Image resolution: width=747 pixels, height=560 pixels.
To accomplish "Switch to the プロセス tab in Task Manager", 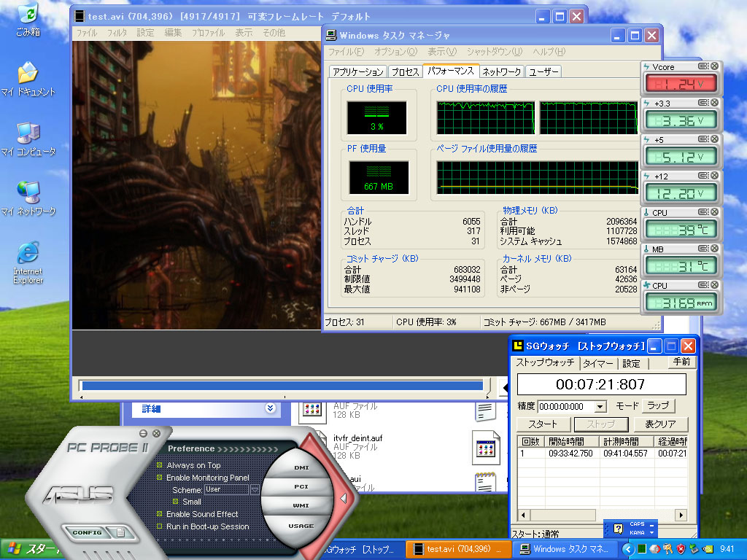I will click(405, 71).
